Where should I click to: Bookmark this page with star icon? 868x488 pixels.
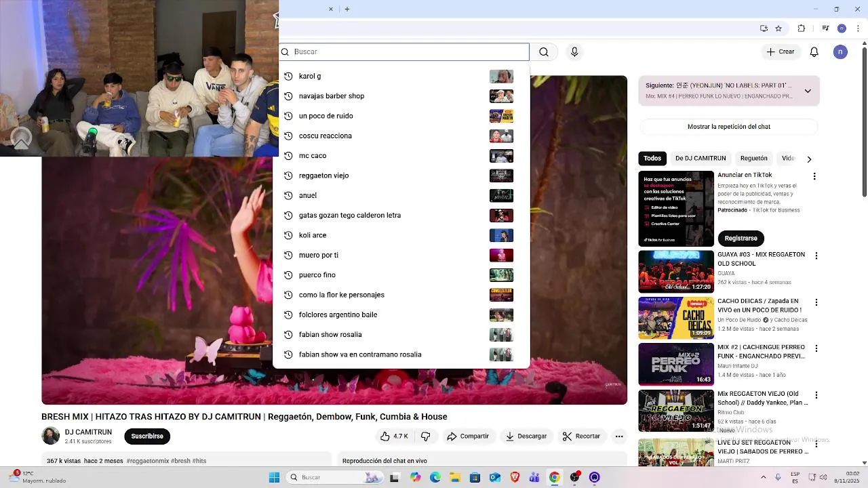pos(778,28)
